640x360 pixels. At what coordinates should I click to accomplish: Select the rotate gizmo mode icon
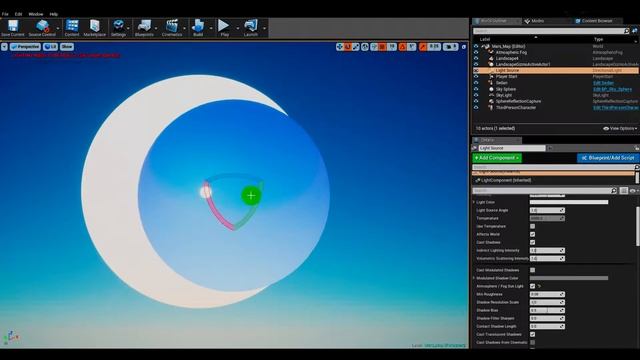(348, 47)
